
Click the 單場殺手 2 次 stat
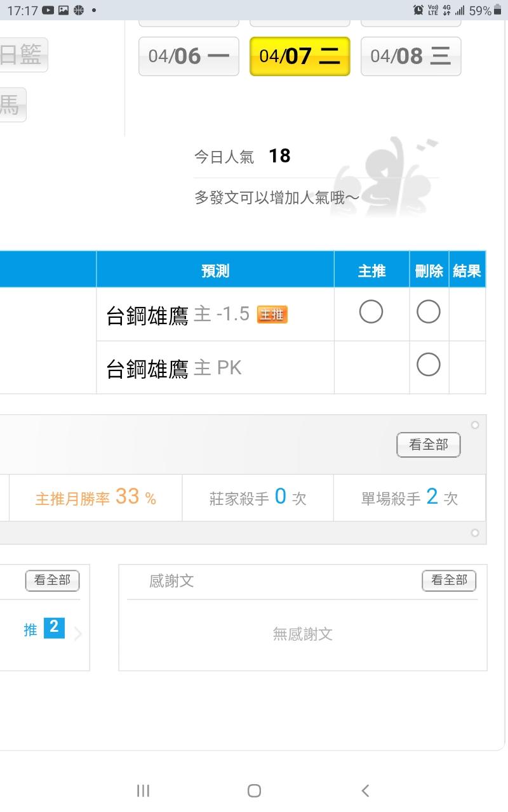tap(410, 498)
